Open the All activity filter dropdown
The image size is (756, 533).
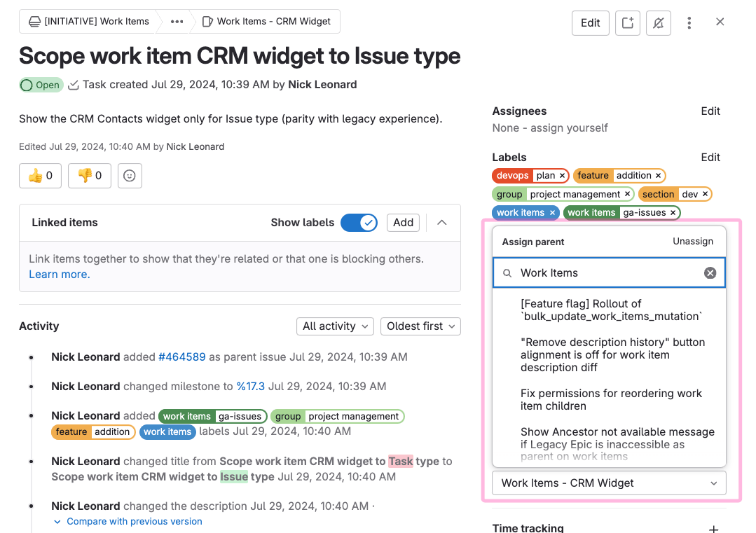click(x=335, y=326)
